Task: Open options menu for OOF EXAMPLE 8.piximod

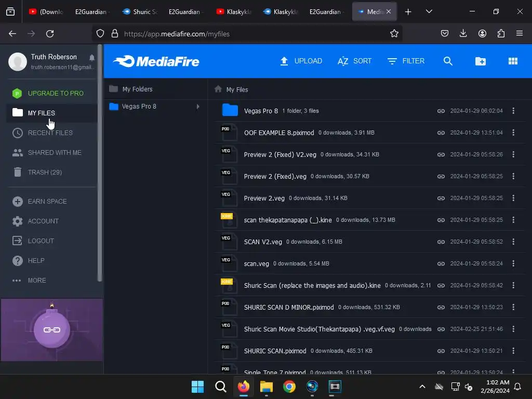Action: click(x=513, y=132)
